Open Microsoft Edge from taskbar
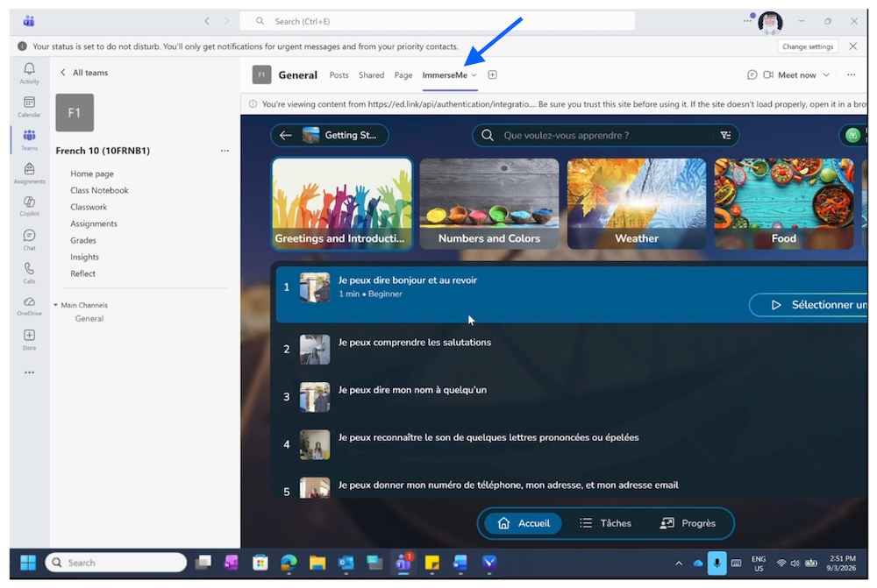This screenshot has height=588, width=877. (289, 563)
